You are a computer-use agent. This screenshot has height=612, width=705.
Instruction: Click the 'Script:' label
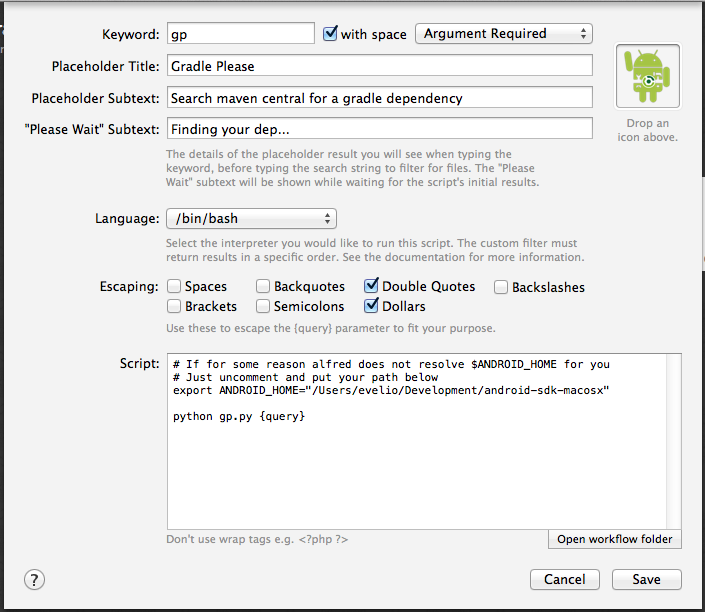139,363
